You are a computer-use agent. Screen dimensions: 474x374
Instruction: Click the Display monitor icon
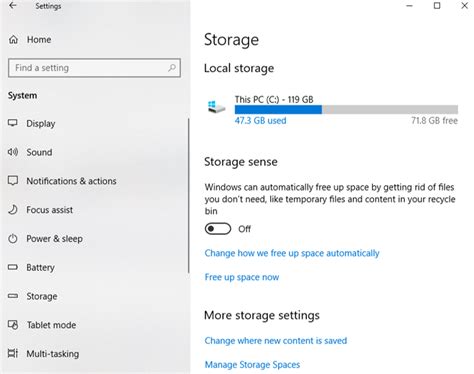tap(13, 123)
